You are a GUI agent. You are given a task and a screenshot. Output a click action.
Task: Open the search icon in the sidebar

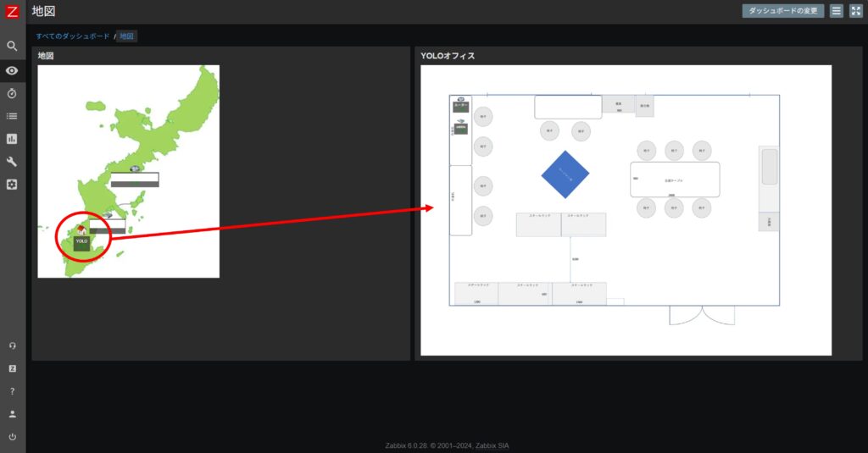pyautogui.click(x=12, y=47)
